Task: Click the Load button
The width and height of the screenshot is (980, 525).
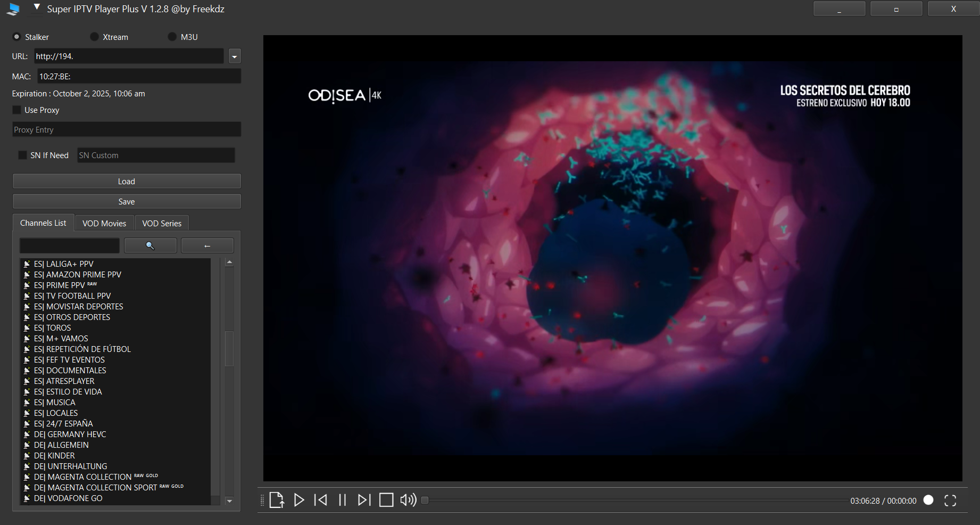Action: (127, 181)
